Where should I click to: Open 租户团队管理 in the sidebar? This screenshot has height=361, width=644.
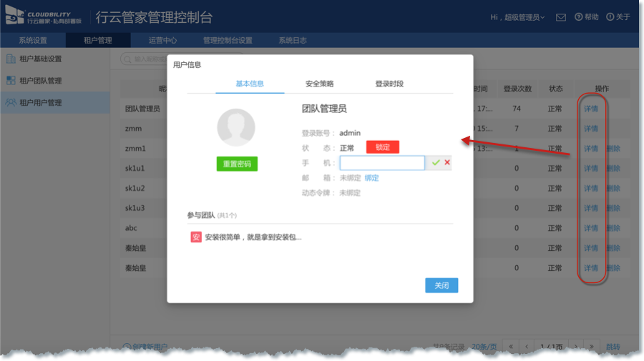(x=40, y=81)
